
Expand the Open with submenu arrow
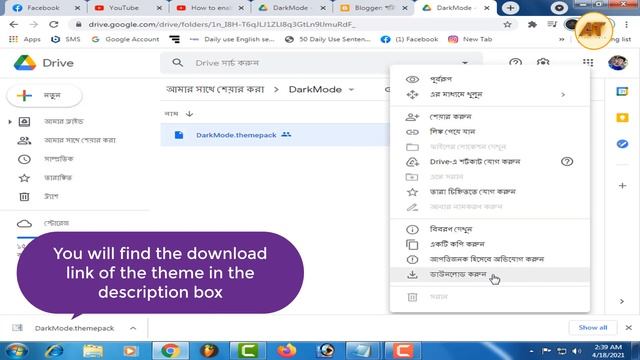pos(563,95)
